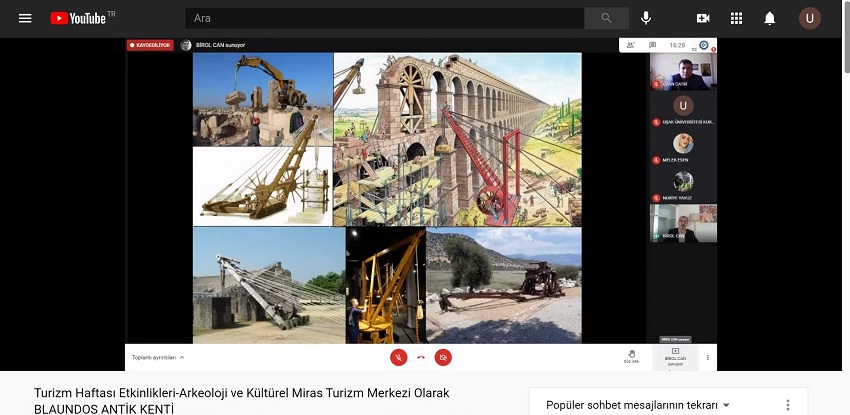Open the meeting chat messages icon

point(652,45)
